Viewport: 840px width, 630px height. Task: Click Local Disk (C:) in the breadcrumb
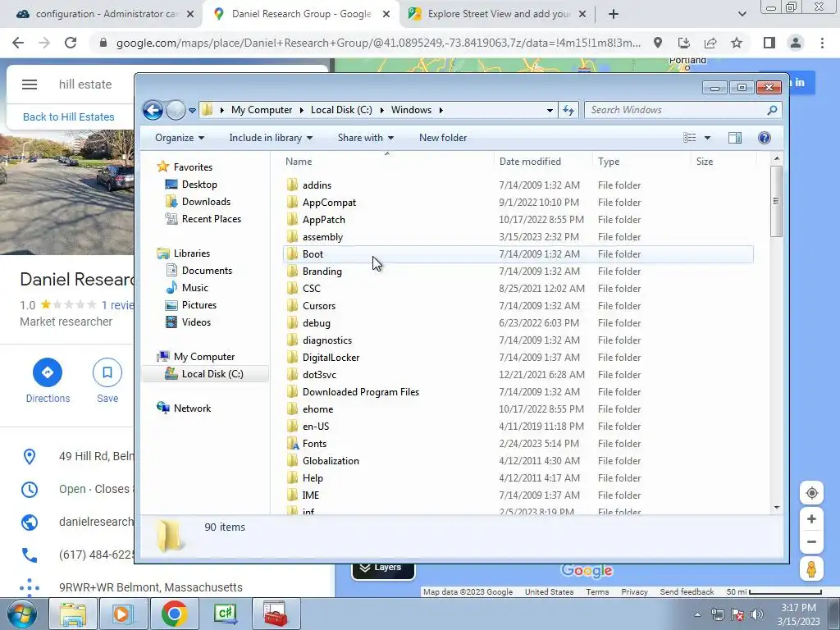[x=341, y=110]
